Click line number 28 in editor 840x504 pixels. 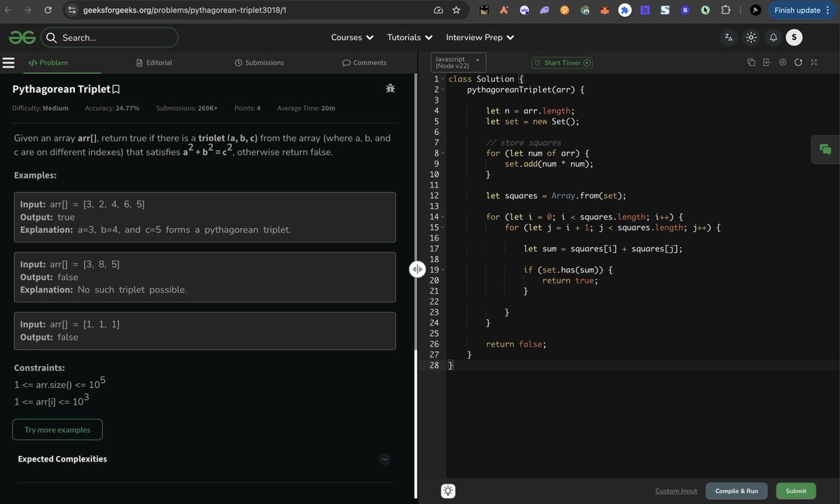point(434,365)
